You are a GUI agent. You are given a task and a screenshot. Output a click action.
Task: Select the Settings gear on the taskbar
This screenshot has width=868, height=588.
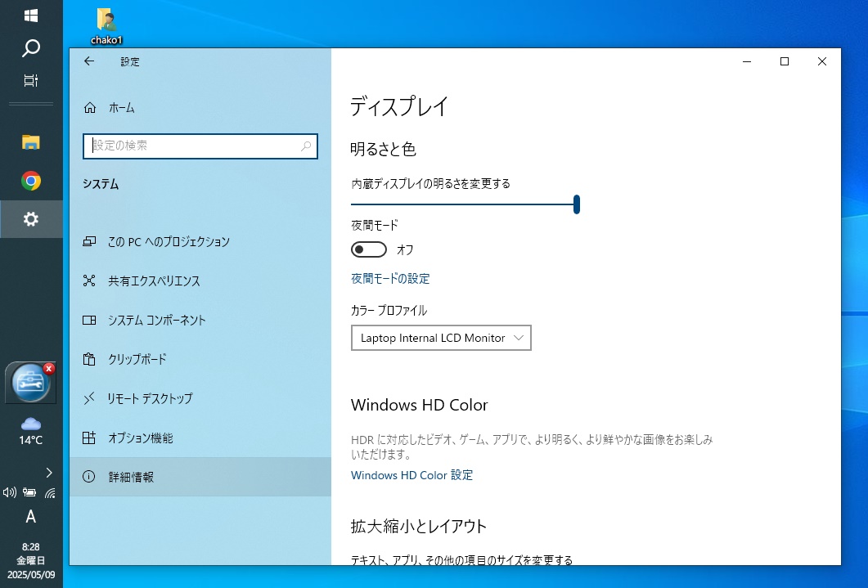tap(31, 219)
